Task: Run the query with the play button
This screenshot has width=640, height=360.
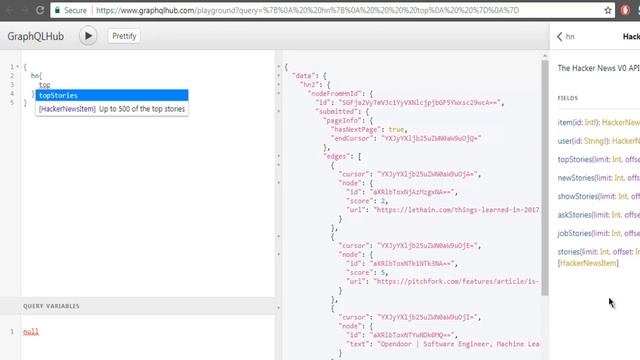Action: [x=88, y=36]
